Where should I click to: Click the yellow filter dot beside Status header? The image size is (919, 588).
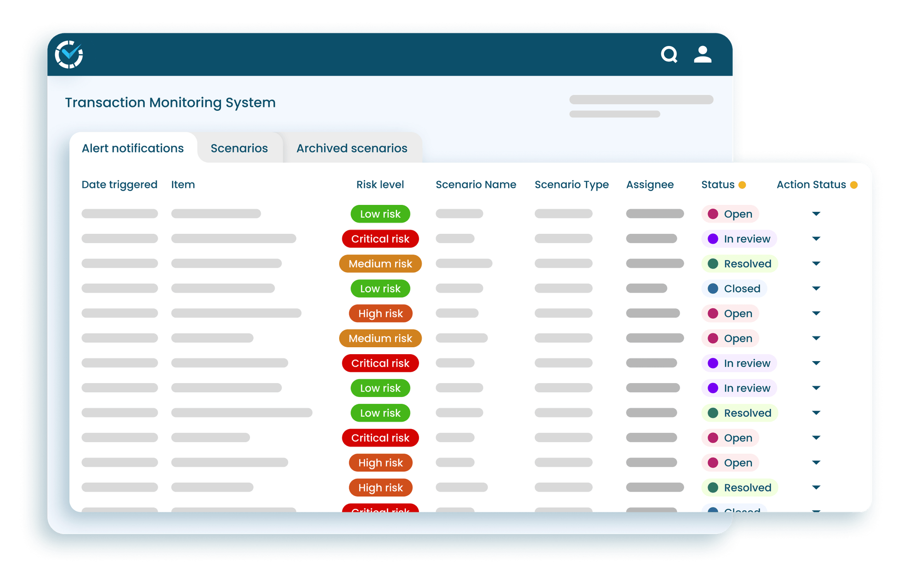742,185
